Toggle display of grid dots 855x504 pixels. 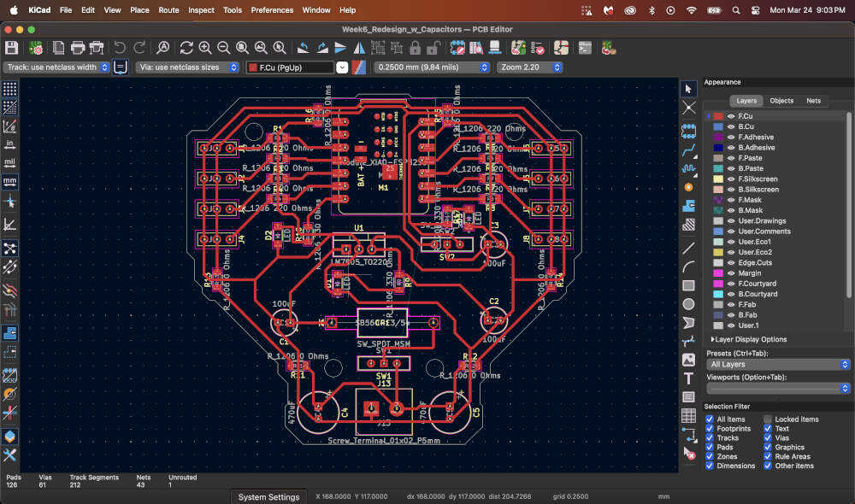pyautogui.click(x=9, y=89)
